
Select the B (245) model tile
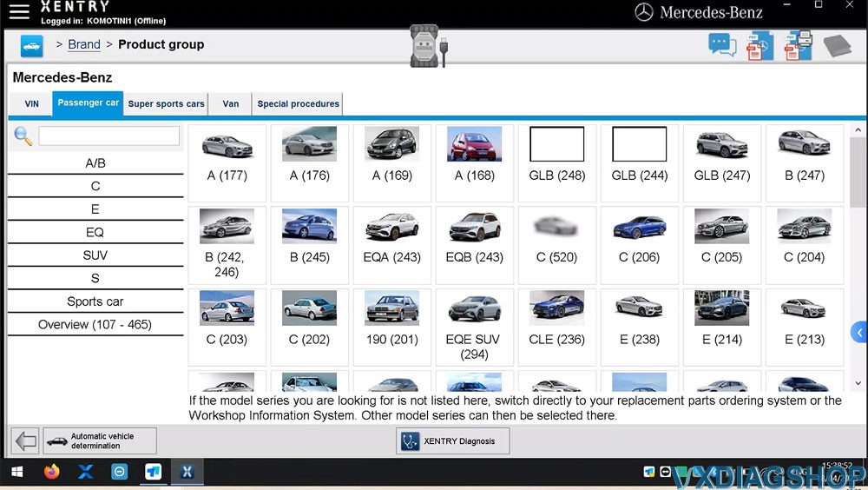310,245
